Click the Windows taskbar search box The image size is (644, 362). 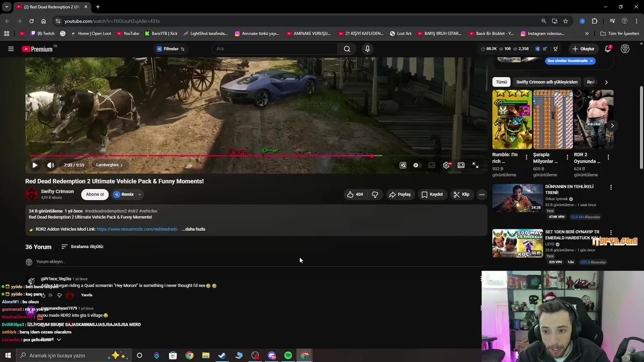73,355
